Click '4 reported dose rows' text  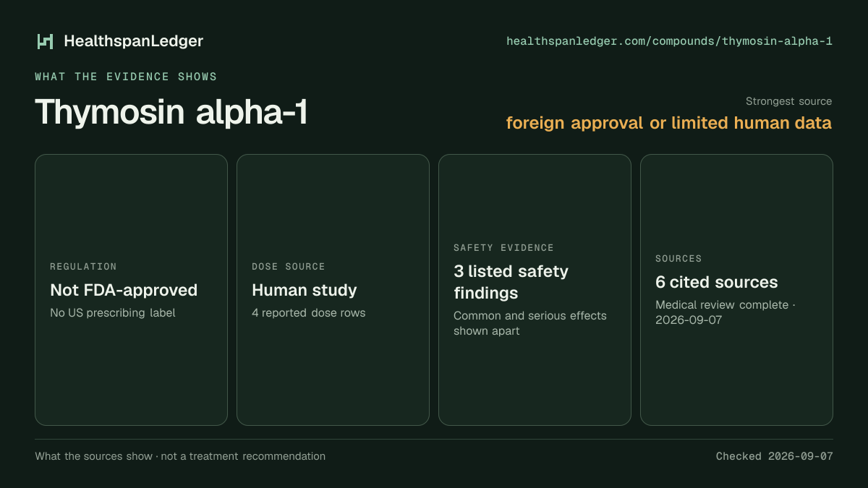pos(309,313)
